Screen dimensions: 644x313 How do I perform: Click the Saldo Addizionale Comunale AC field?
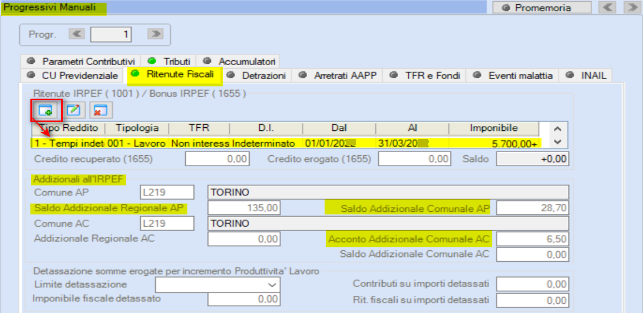tap(532, 255)
